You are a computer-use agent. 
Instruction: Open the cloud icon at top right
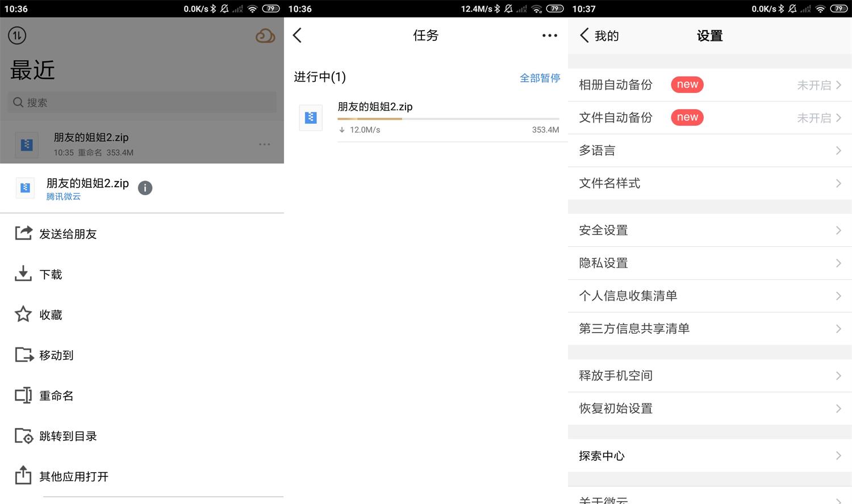pyautogui.click(x=265, y=35)
